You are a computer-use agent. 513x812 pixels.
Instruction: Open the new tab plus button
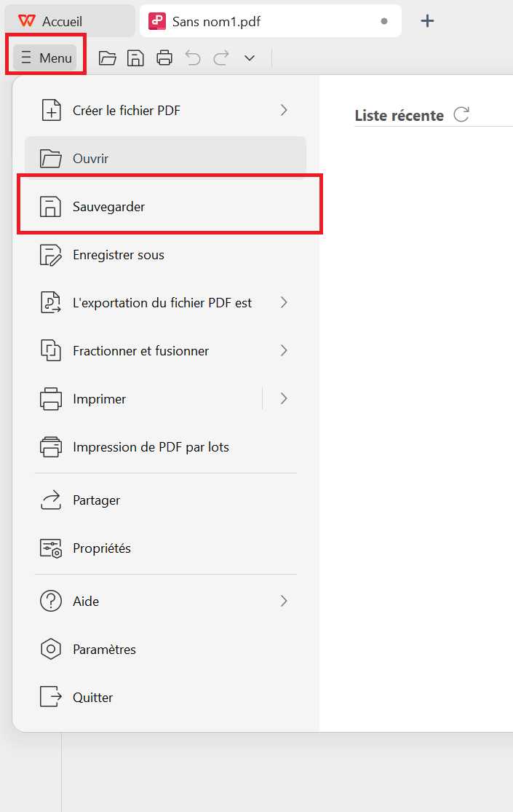(428, 21)
